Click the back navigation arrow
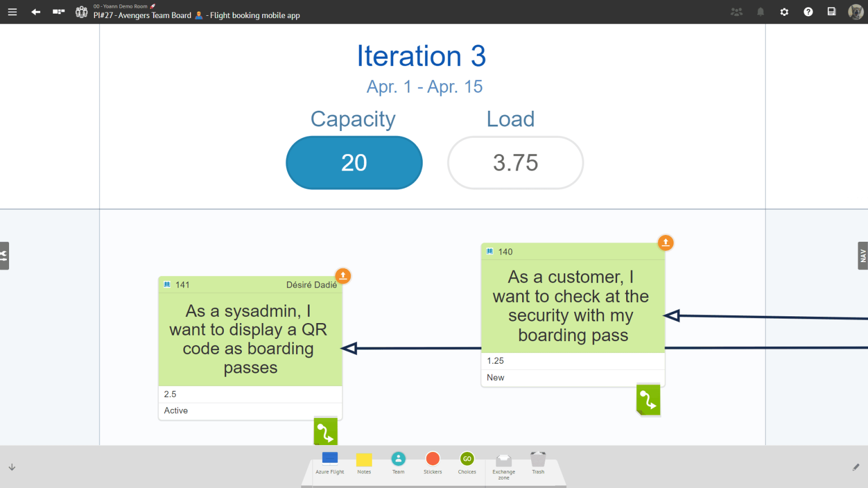 35,11
